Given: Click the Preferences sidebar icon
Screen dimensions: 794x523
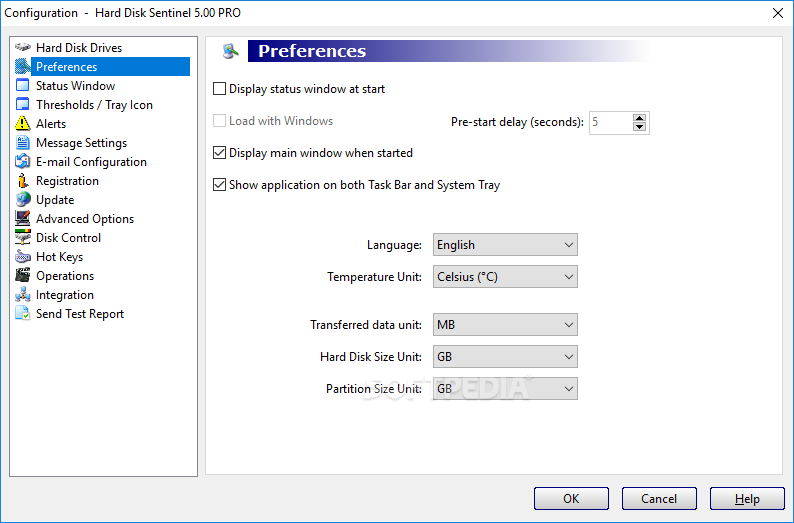Looking at the screenshot, I should point(23,66).
